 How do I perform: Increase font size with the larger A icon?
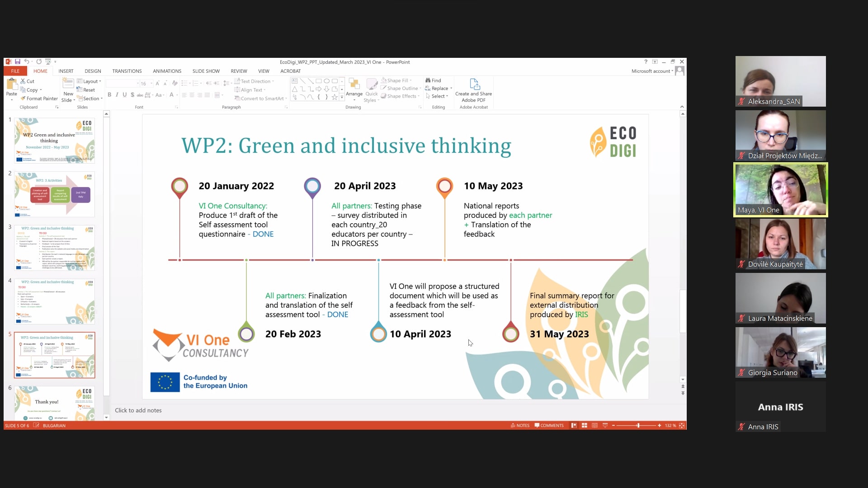(157, 83)
